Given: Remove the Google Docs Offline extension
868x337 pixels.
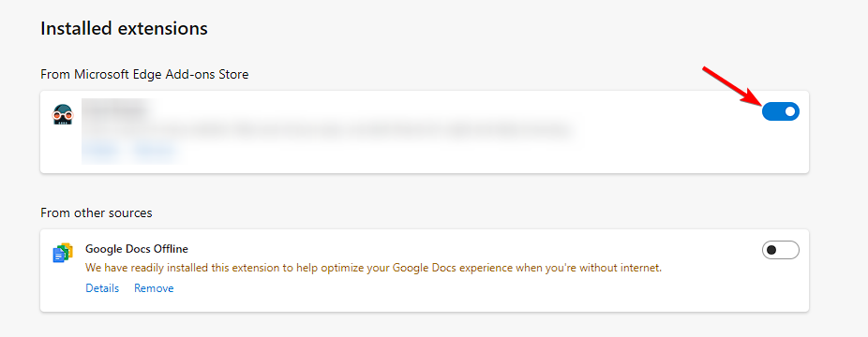Looking at the screenshot, I should coord(154,288).
